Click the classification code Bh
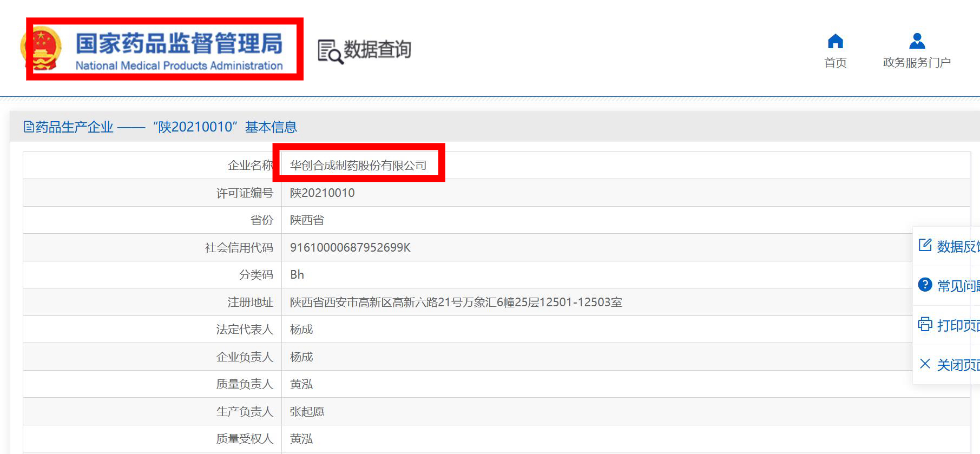 pos(297,275)
